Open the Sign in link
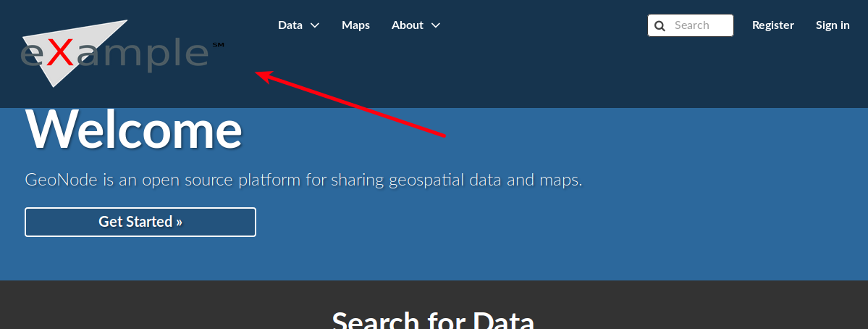Screen dimensions: 868x329 coord(833,25)
